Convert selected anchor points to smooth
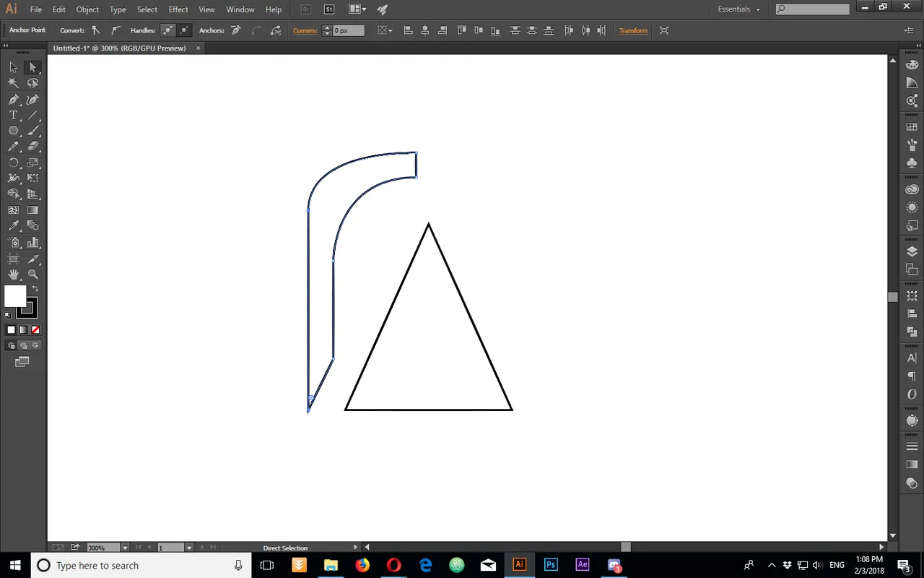924x578 pixels. (115, 30)
